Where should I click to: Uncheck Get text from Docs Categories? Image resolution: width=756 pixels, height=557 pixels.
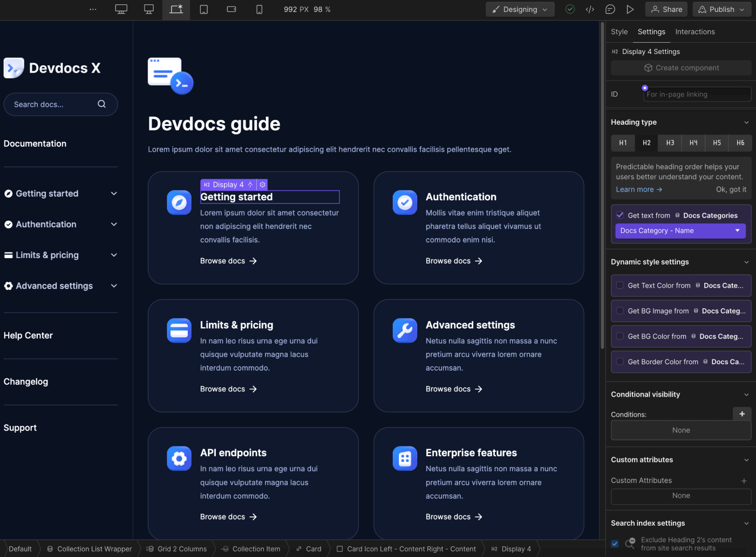click(x=619, y=215)
